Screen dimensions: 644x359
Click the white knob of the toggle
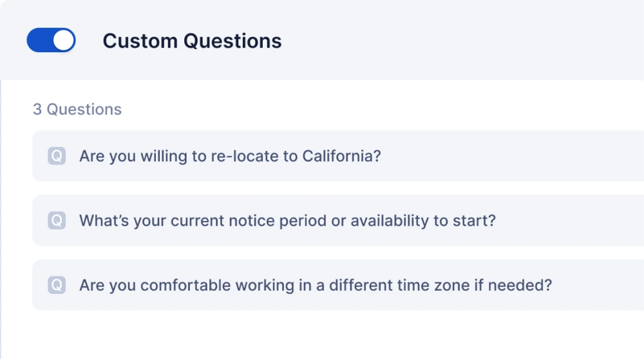coord(63,40)
